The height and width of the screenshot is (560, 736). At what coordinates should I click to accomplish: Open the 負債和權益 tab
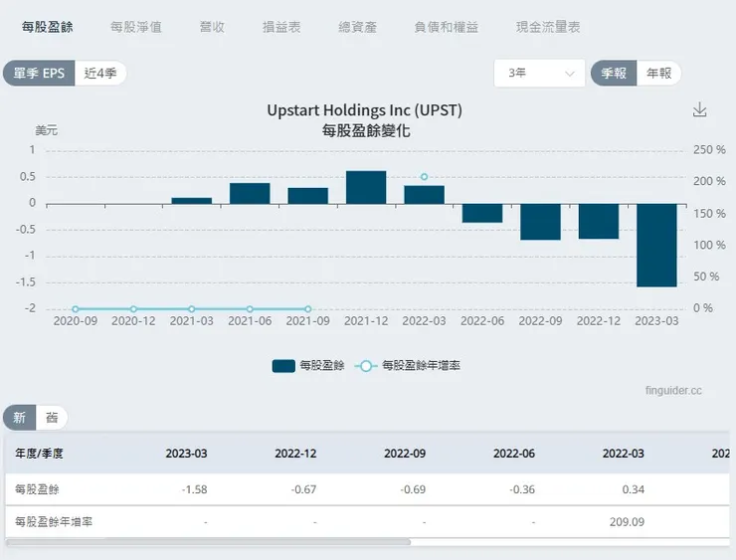tap(447, 27)
